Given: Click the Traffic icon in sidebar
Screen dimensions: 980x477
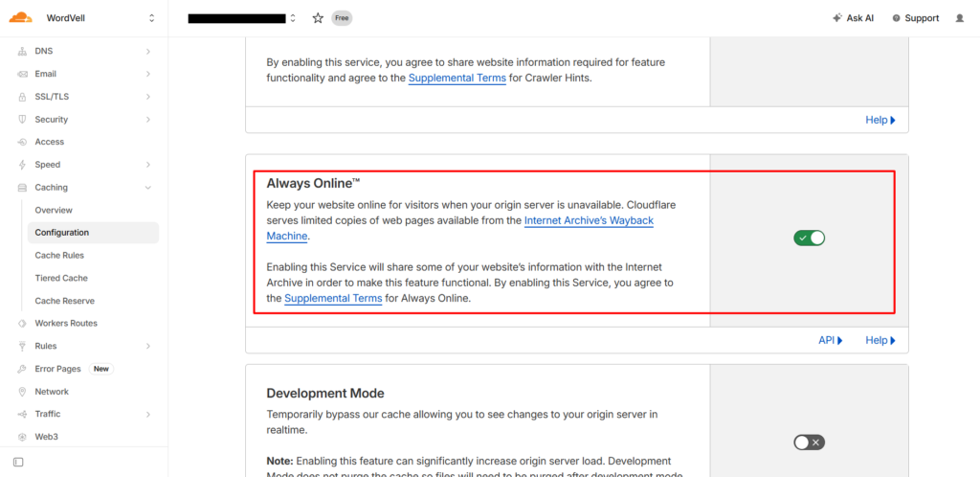Looking at the screenshot, I should (23, 414).
